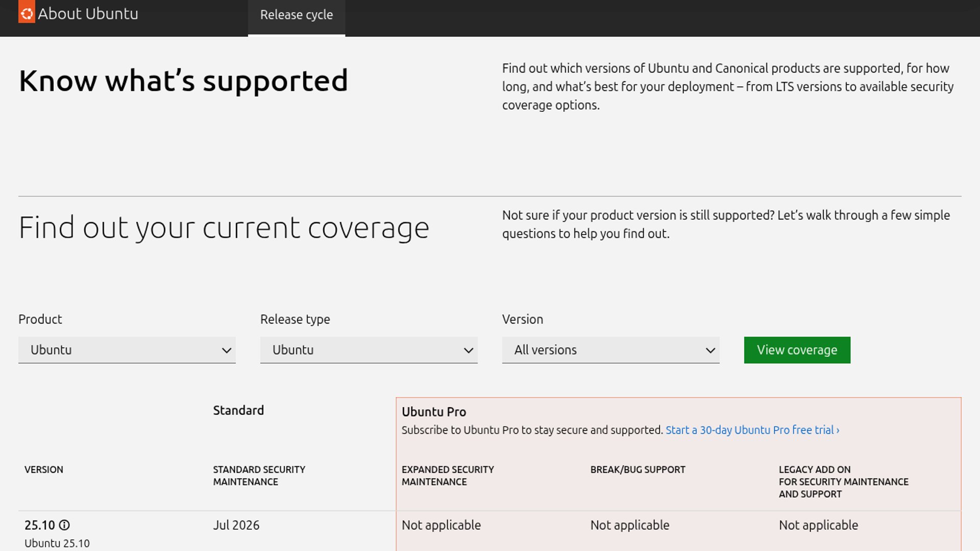Click the 25.10 version row label

pos(40,525)
